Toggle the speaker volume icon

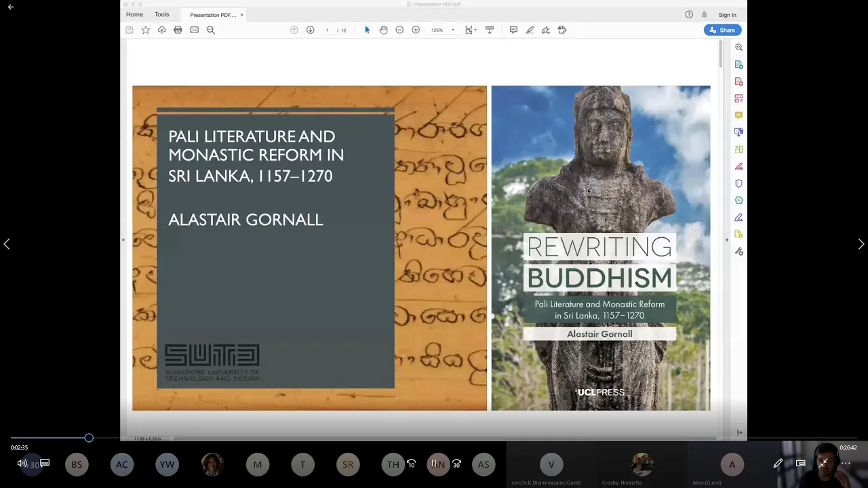(22, 464)
